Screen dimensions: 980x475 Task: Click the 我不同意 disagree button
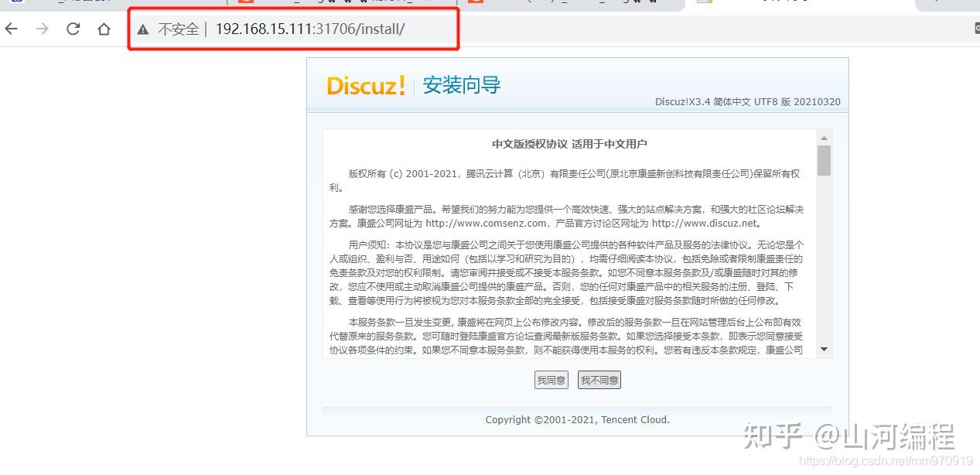(x=599, y=380)
